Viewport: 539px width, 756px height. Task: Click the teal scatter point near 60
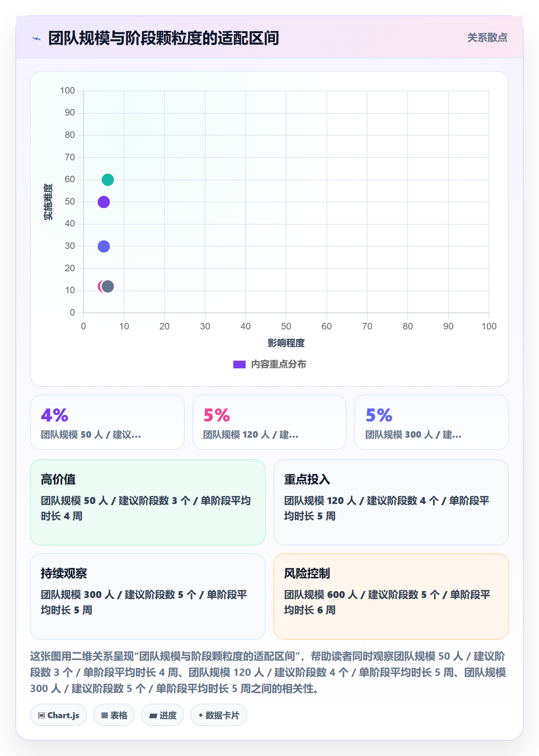click(x=108, y=180)
